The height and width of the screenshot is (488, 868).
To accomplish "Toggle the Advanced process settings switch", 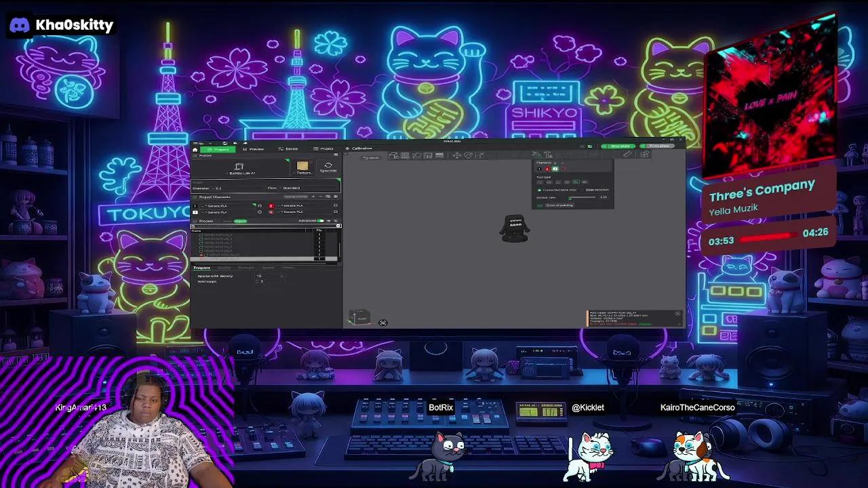I will pyautogui.click(x=320, y=221).
